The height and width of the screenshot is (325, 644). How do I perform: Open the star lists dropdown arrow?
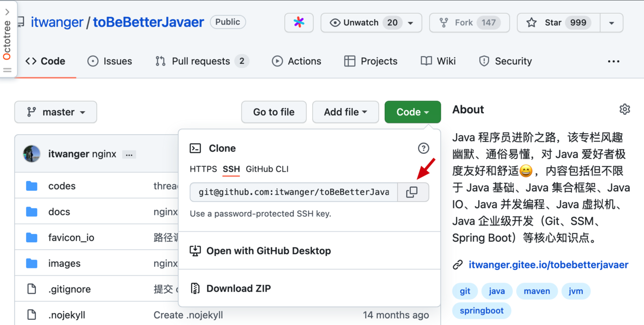[x=611, y=23]
